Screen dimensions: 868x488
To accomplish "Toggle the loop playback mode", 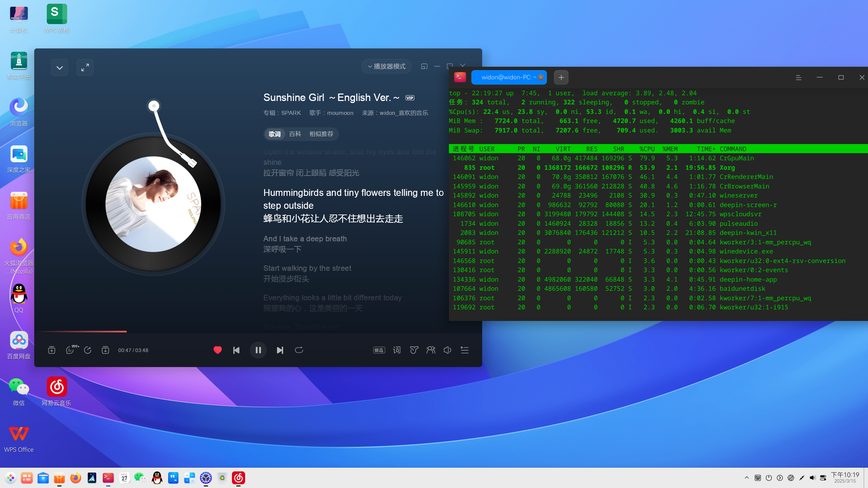I will [299, 350].
